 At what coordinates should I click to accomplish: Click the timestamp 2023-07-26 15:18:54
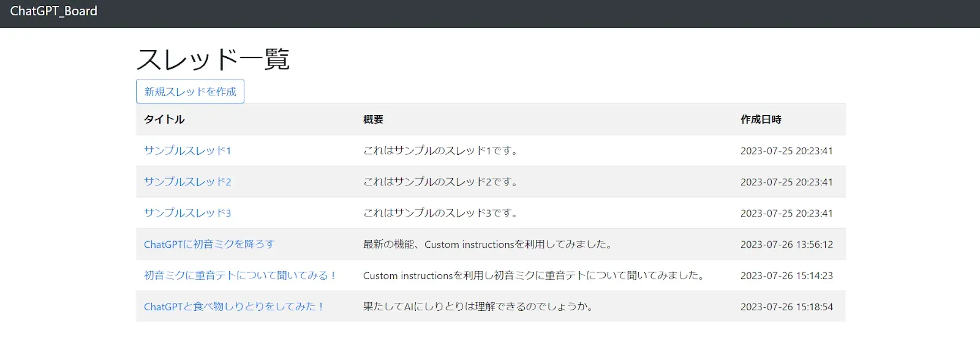tap(786, 307)
